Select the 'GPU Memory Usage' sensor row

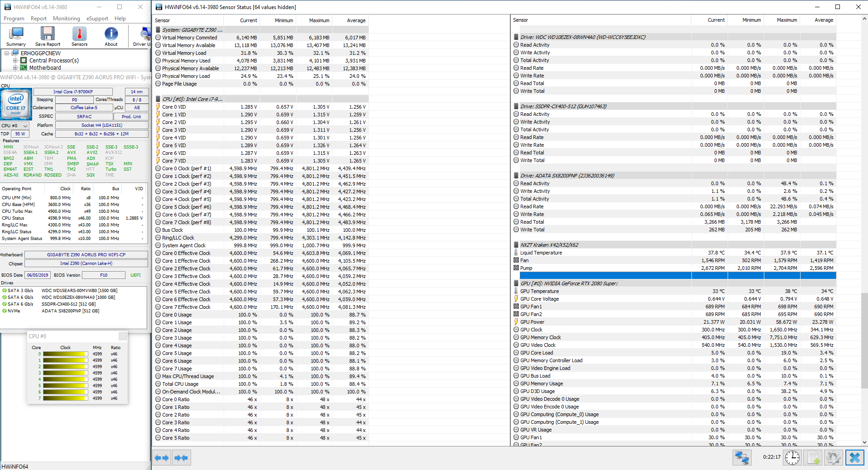[674, 384]
